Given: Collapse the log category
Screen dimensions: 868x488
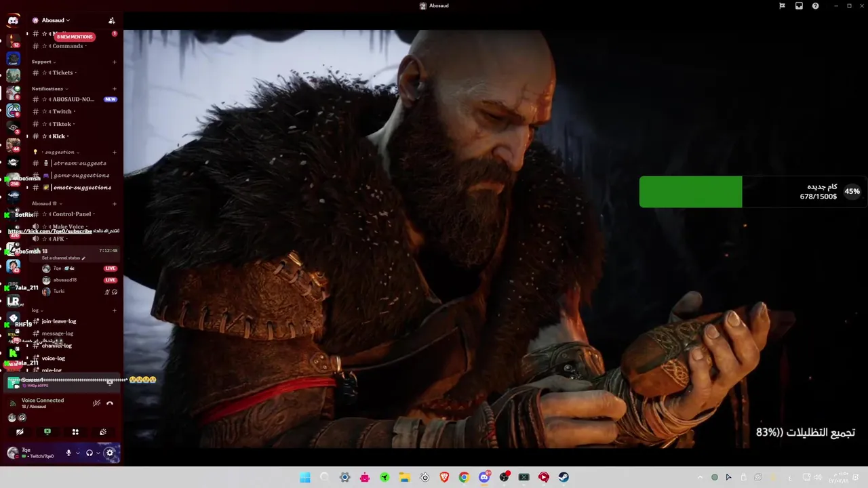Looking at the screenshot, I should (x=38, y=310).
